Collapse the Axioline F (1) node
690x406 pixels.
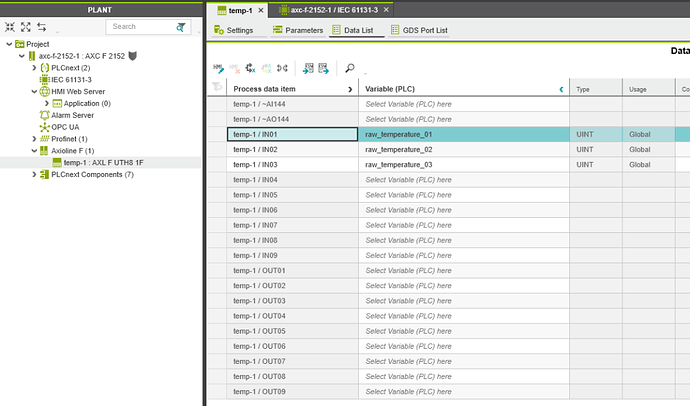(33, 150)
